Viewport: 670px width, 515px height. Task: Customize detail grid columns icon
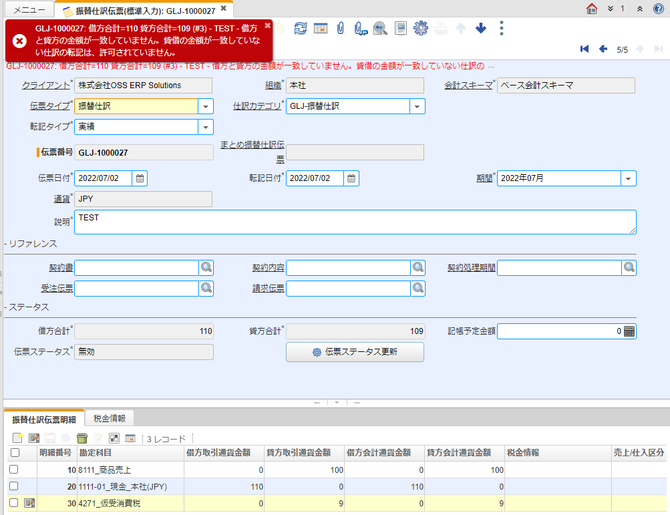pyautogui.click(x=130, y=438)
